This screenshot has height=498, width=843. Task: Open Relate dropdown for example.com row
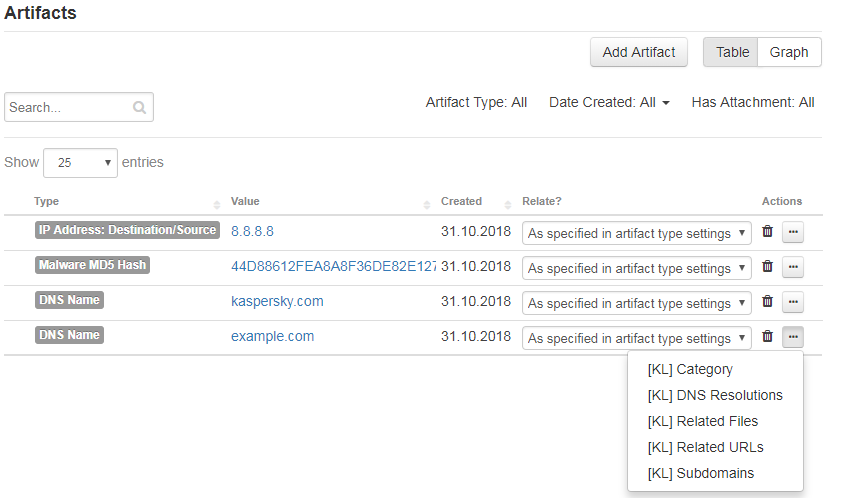point(637,338)
